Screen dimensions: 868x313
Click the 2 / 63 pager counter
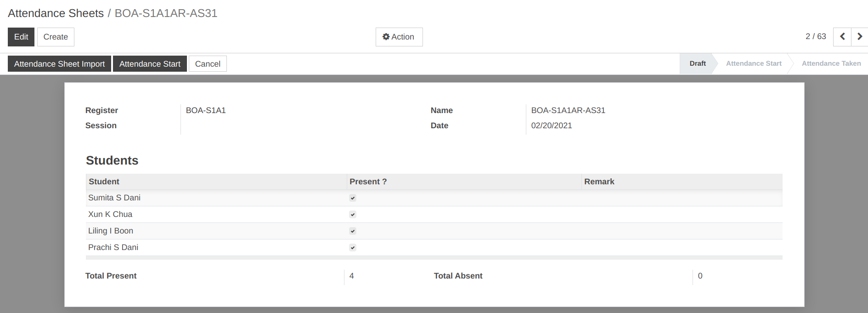point(816,36)
